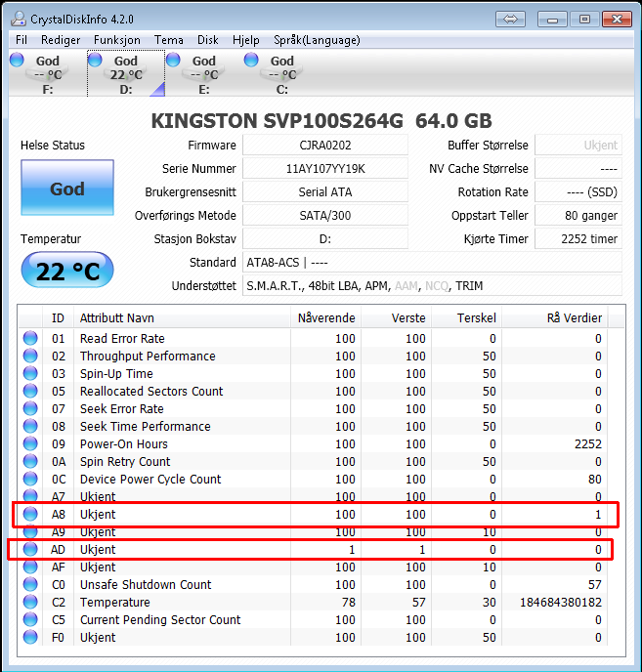Click status orb of Power-On Hours row
642x672 pixels.
coord(30,443)
